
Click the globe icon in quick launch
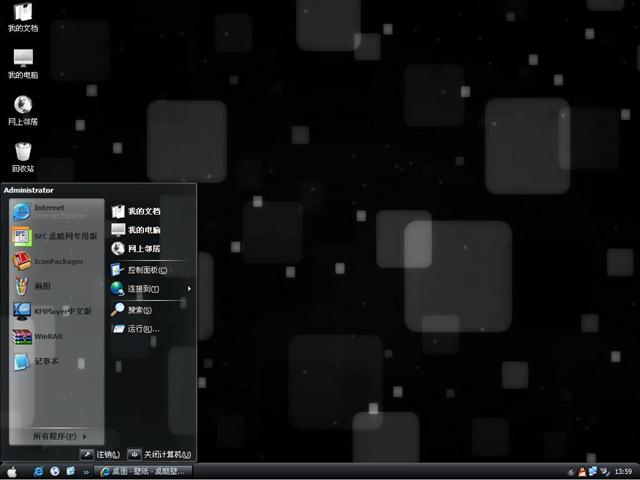pos(55,471)
